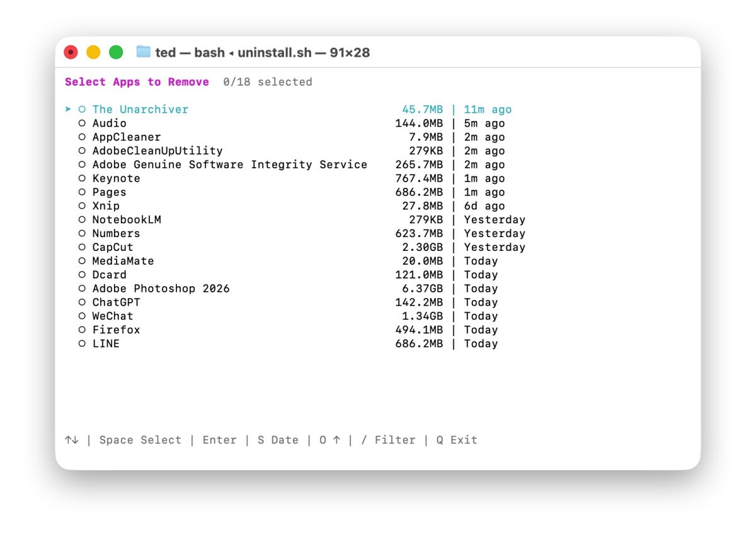
Task: Click the '11m ago' last-used time
Action: [488, 110]
